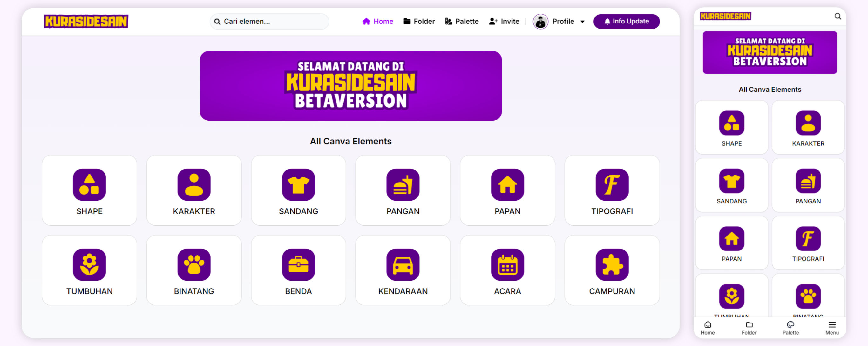Image resolution: width=868 pixels, height=346 pixels.
Task: Click the Profile avatar picture
Action: 540,22
